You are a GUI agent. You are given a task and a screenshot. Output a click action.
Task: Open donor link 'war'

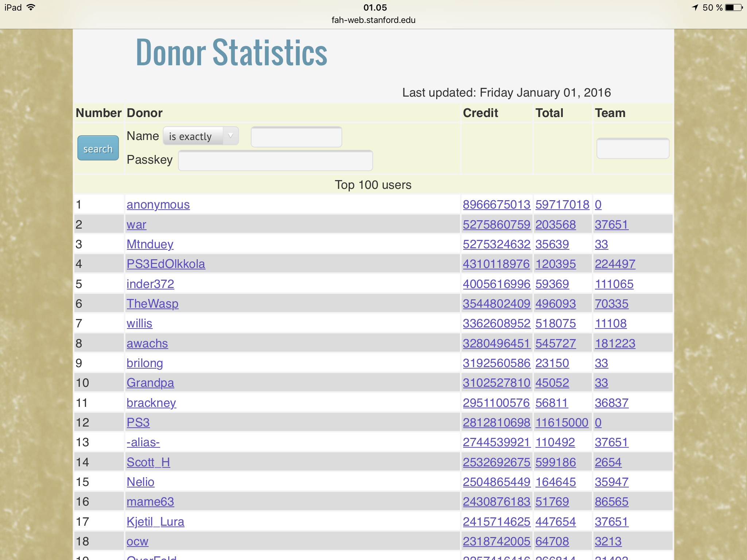click(x=136, y=224)
